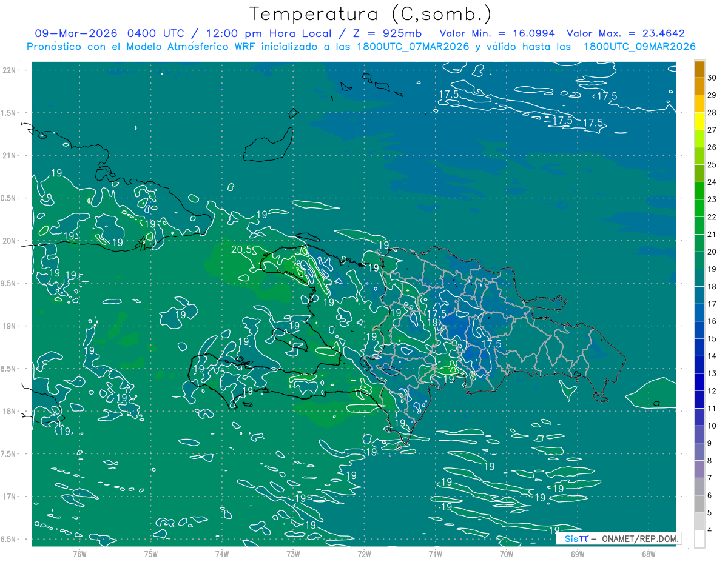Click the colorbar legend value '16'
Screen dimensions: 728x562
click(x=712, y=321)
